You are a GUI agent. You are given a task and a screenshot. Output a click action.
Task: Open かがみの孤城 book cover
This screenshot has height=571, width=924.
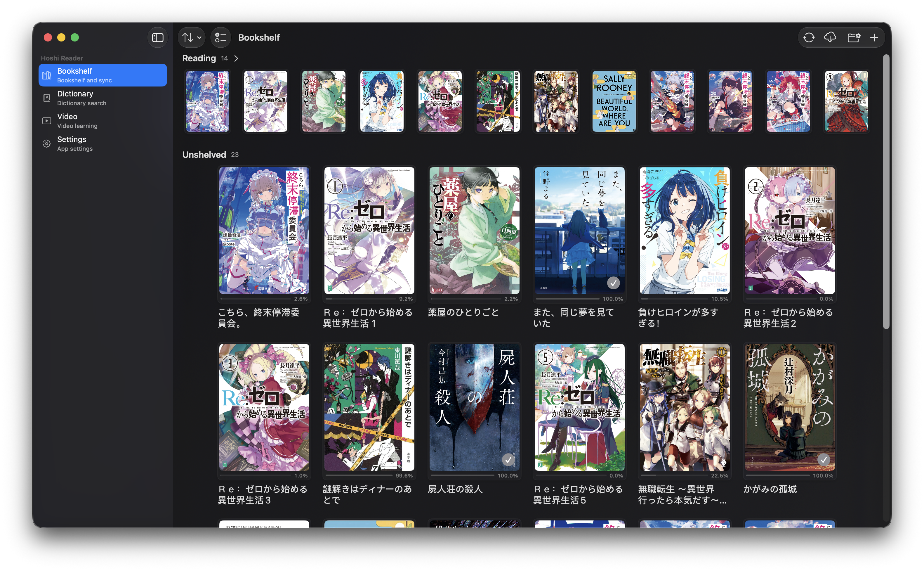790,407
